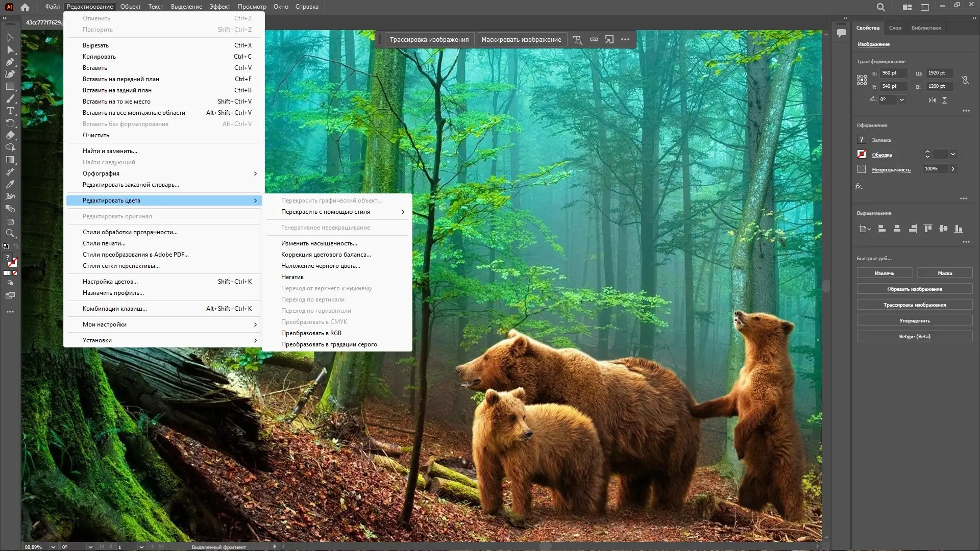Screen dimensions: 980x551
Task: Swap fill and stroke colors
Action: click(x=15, y=246)
